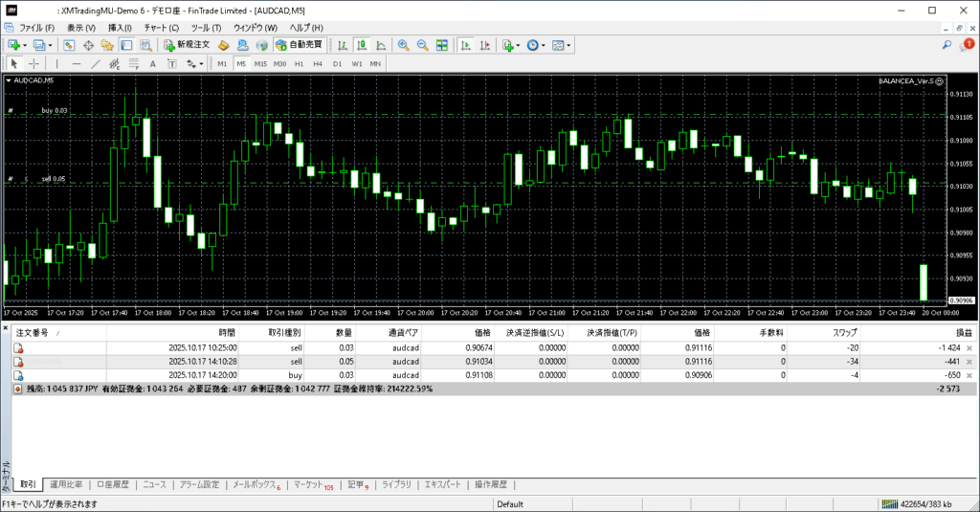This screenshot has width=980, height=512.
Task: Open the new chart dropdown arrow
Action: tap(24, 45)
